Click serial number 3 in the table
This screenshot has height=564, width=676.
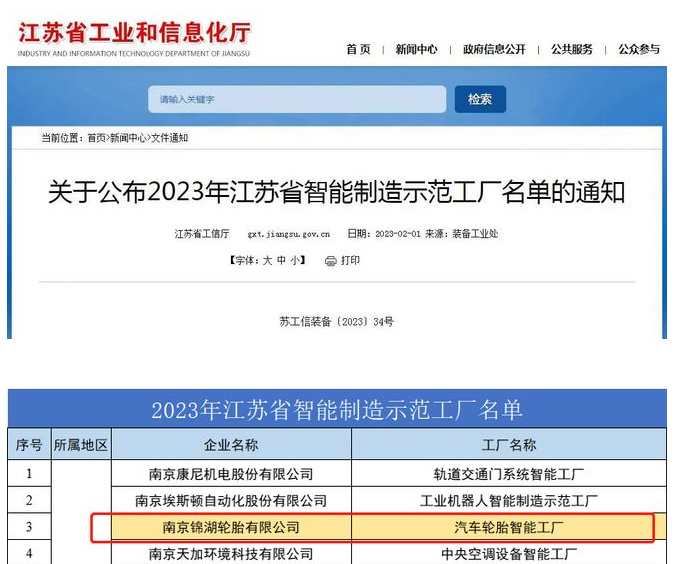coord(29,526)
